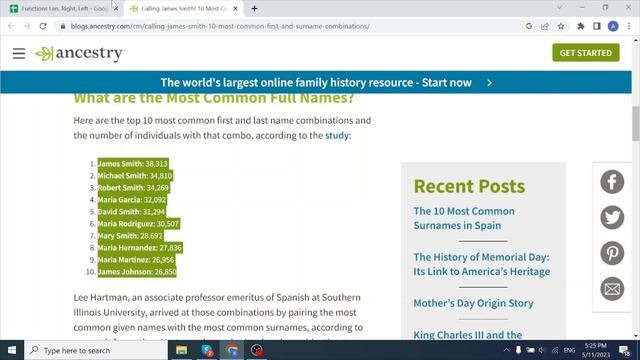The width and height of the screenshot is (640, 360).
Task: Open the Start now banner link
Action: 316,82
